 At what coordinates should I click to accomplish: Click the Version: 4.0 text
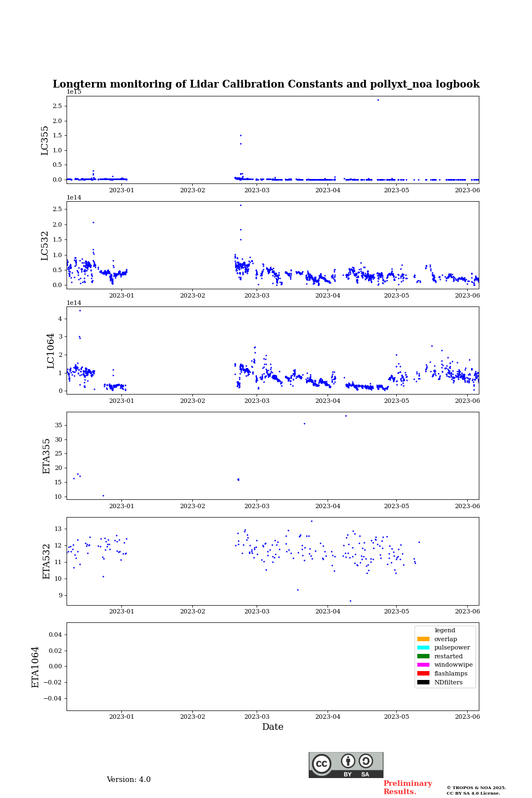129,780
